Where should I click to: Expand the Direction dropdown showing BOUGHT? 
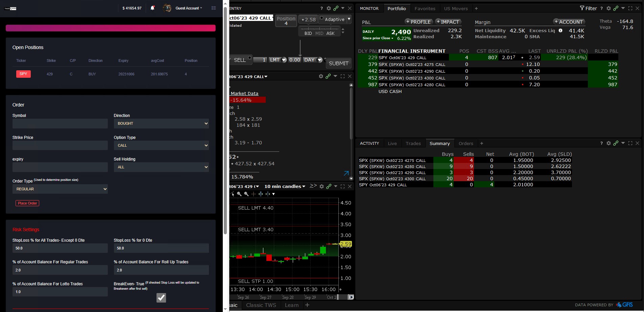point(161,123)
